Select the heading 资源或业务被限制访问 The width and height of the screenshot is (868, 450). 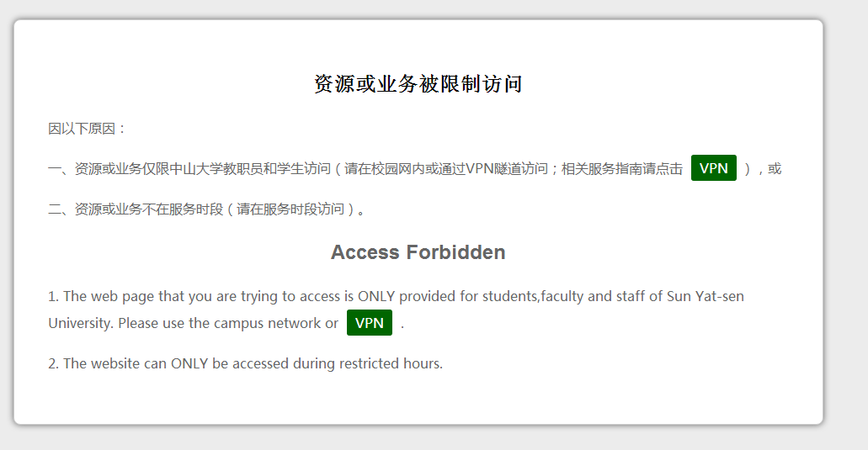[x=418, y=84]
